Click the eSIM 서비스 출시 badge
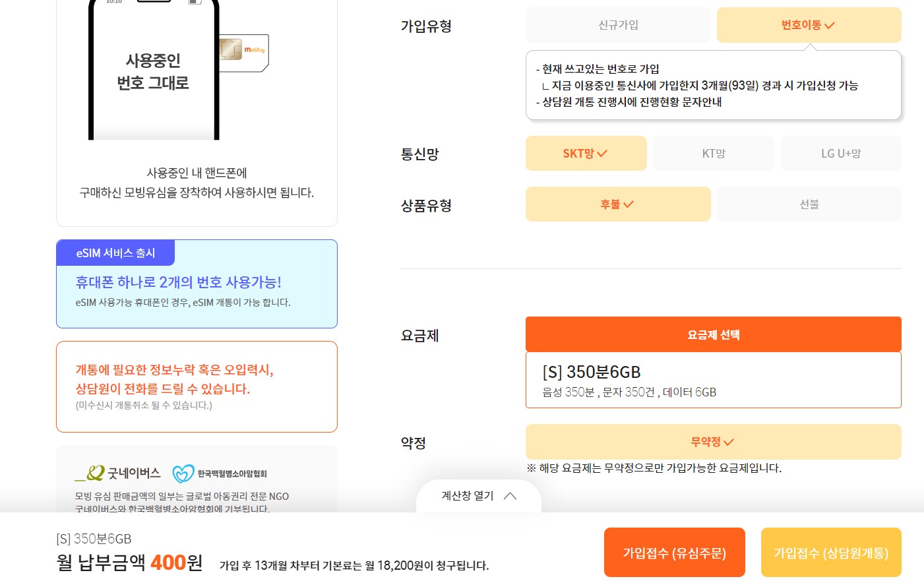The height and width of the screenshot is (581, 924). (x=115, y=253)
